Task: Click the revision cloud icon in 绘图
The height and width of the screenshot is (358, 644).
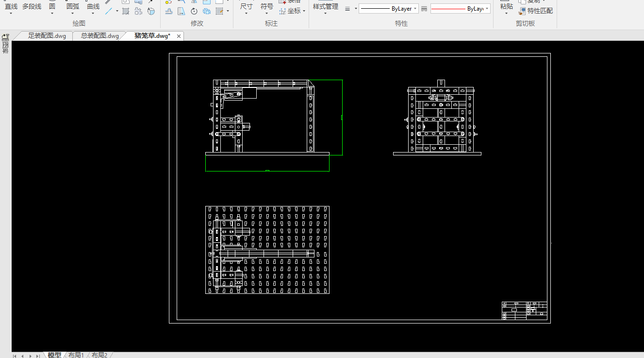Action: pos(138,11)
